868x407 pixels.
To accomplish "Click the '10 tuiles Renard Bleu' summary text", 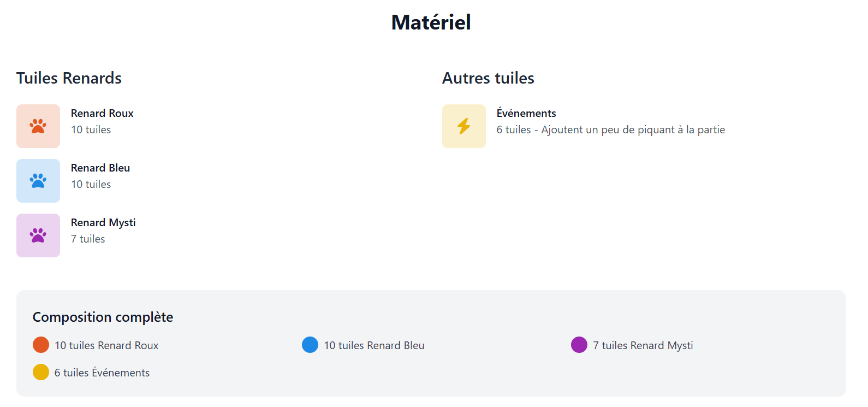I will coord(374,345).
